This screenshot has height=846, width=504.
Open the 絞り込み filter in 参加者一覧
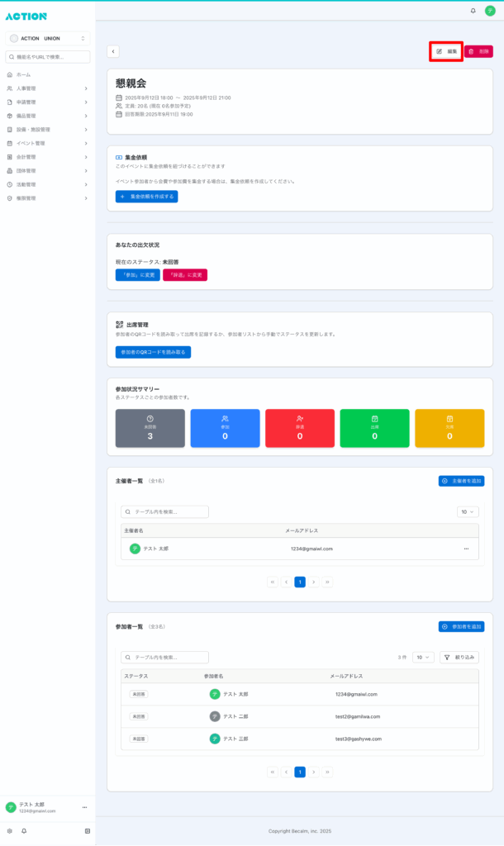(x=459, y=658)
